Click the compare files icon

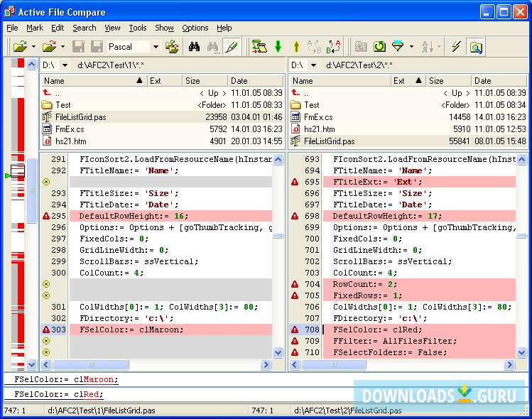pyautogui.click(x=259, y=46)
